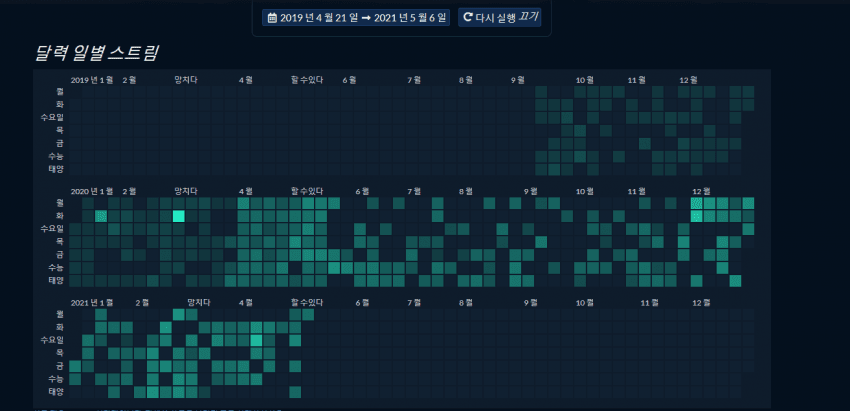
Task: Click the 12 월 label in the 2019 calendar
Action: (x=688, y=80)
